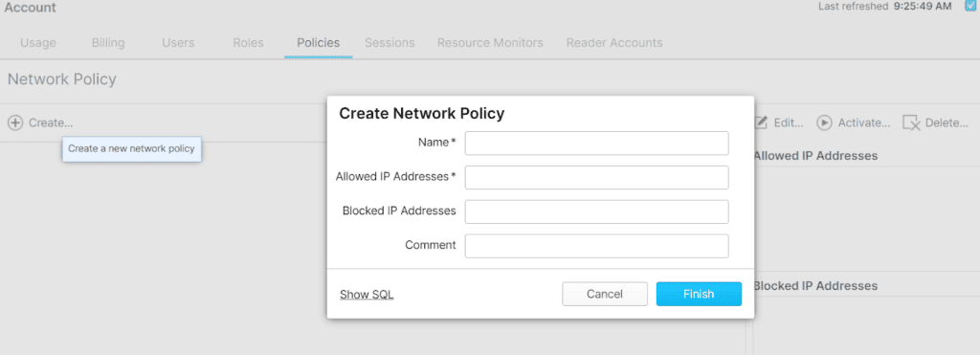
Task: Click the 'Create a new network policy' tooltip
Action: (131, 148)
